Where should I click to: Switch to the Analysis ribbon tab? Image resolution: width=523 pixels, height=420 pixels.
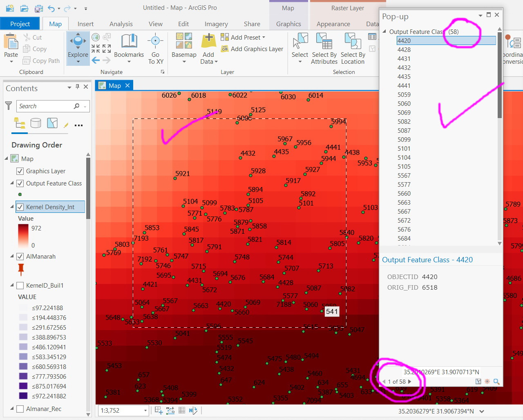(x=121, y=24)
